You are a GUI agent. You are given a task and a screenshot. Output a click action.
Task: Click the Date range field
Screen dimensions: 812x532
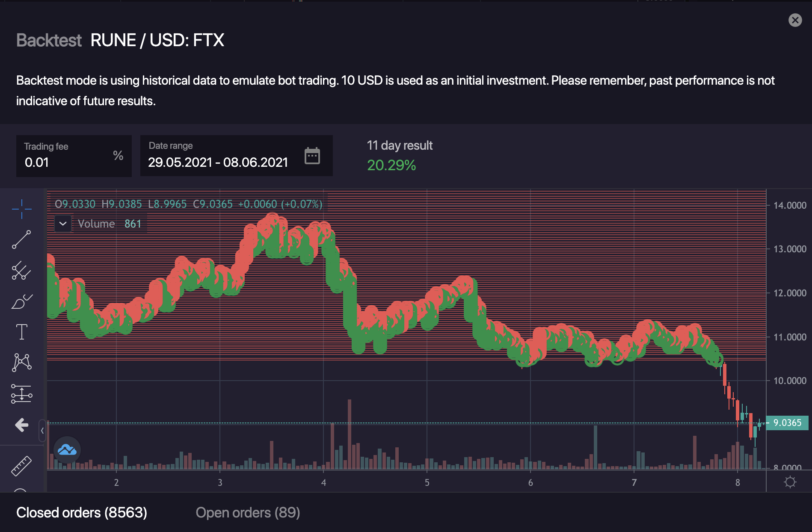(x=218, y=162)
